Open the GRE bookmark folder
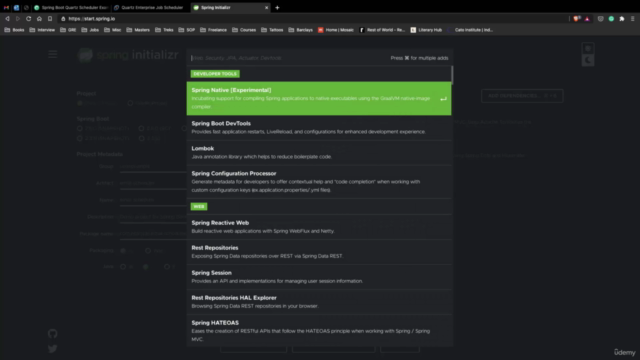640x360 pixels. click(68, 30)
